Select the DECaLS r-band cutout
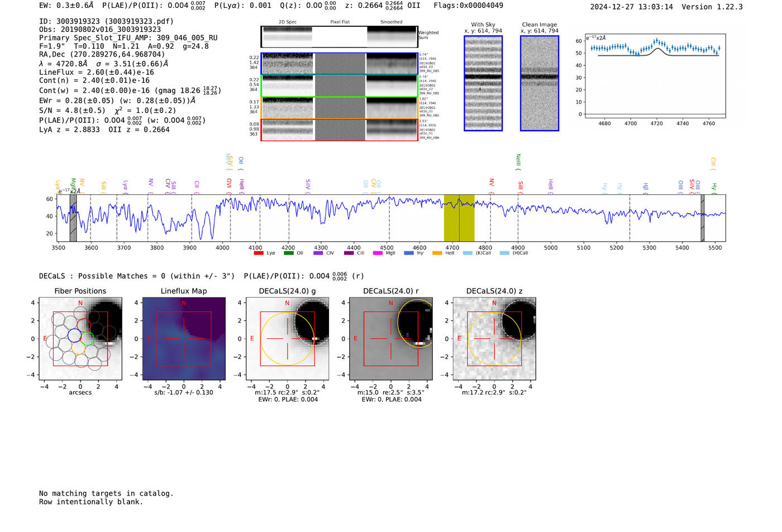Viewport: 782px width, 532px height. [391, 338]
